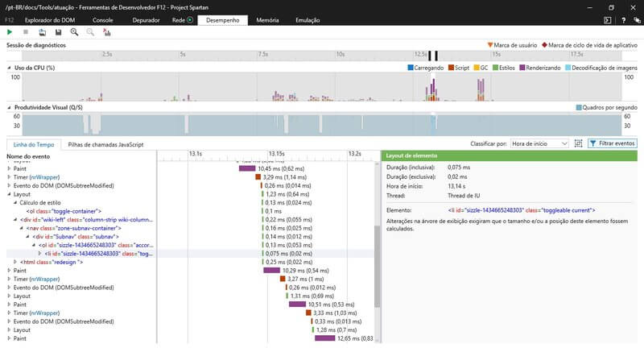This screenshot has width=644, height=348.
Task: Collapse the Produtividade Visual (Q/S) graph
Action: click(9, 107)
